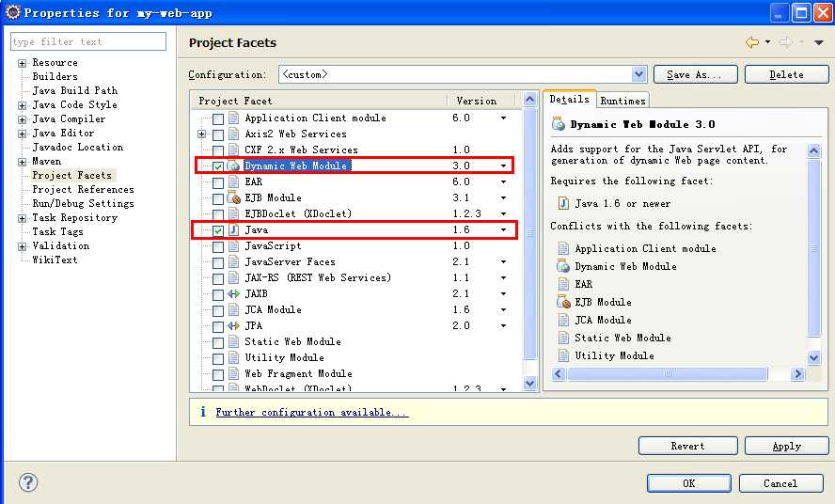Expand the Axis2 Web Services node

click(x=202, y=134)
